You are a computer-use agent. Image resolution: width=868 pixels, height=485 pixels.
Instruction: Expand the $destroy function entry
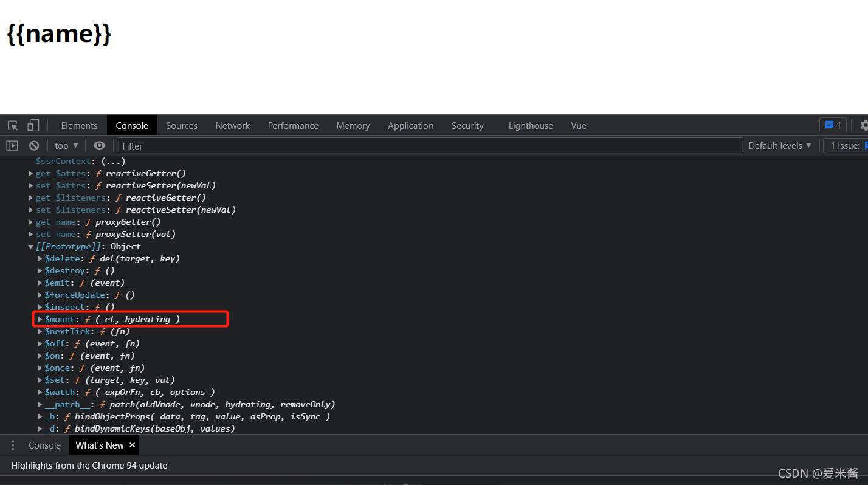[40, 271]
